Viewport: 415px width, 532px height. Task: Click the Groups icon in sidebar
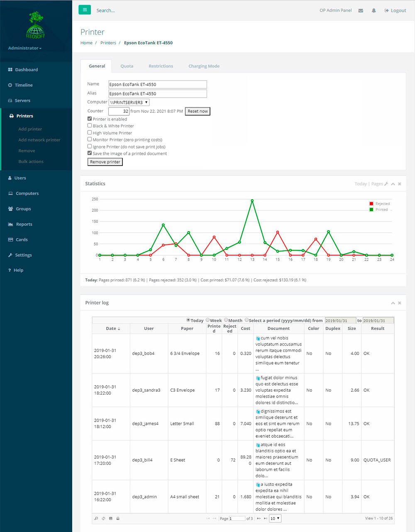[x=10, y=209]
